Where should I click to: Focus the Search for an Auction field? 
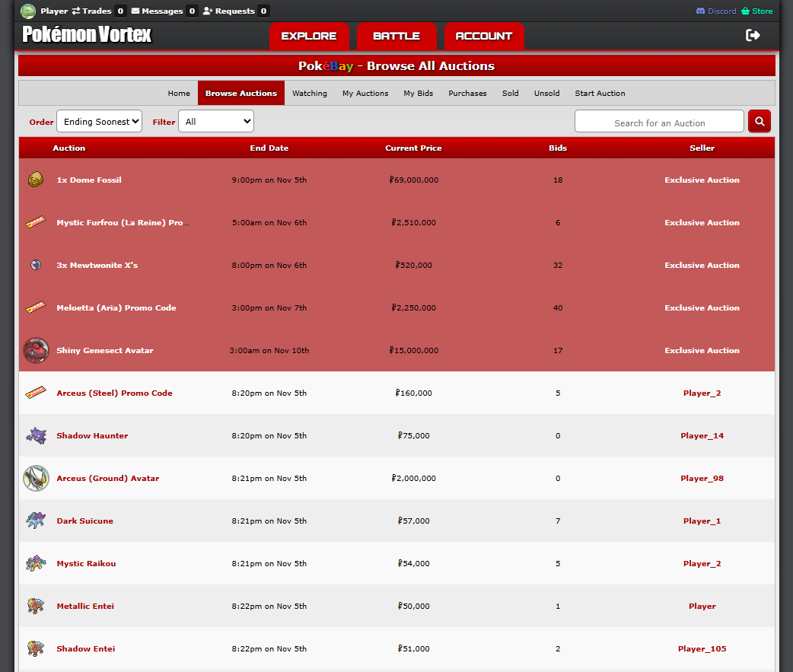pyautogui.click(x=659, y=123)
